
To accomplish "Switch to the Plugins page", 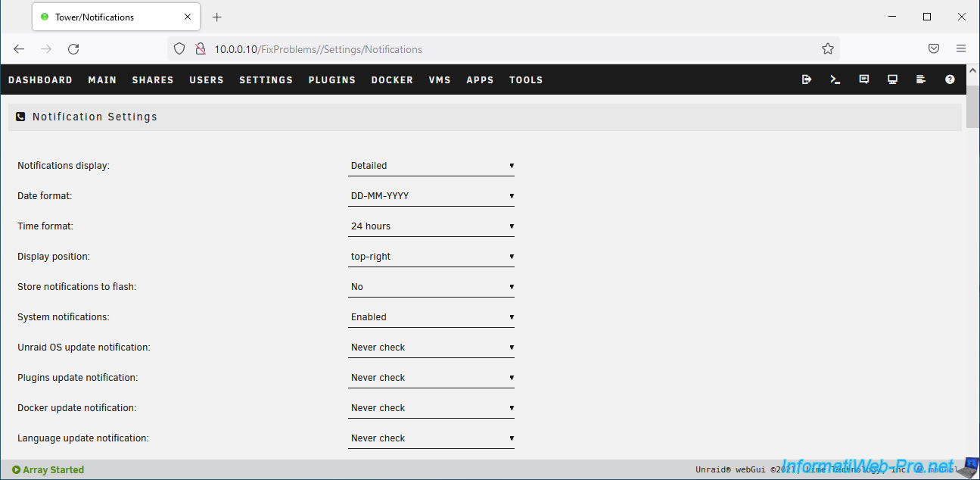I will pyautogui.click(x=331, y=80).
